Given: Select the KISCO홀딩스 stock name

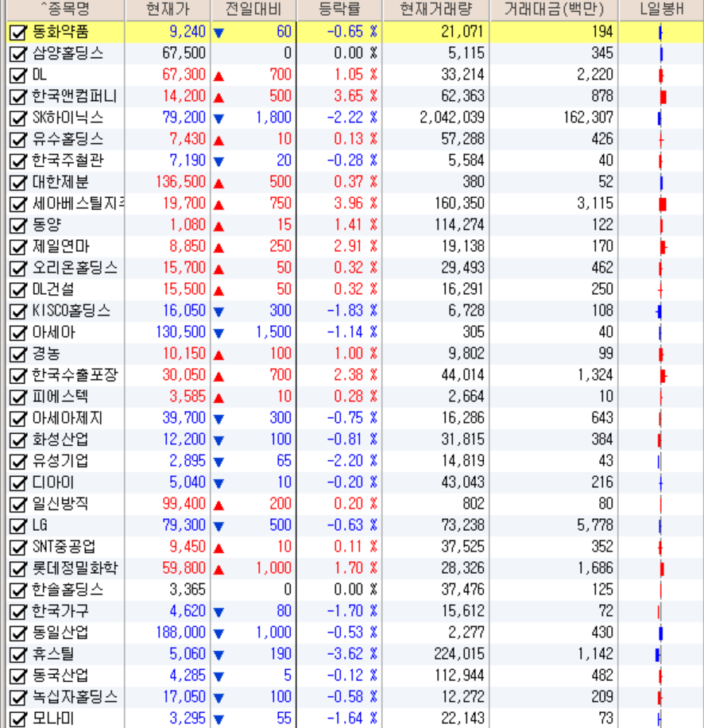Looking at the screenshot, I should (x=72, y=311).
